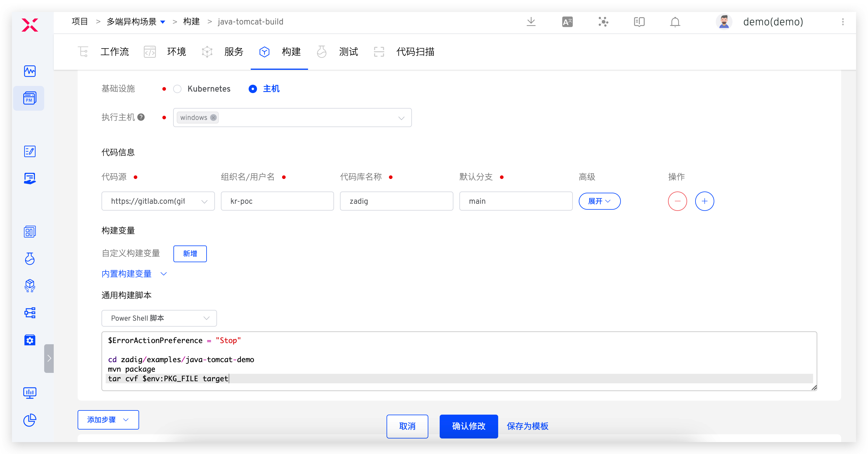Click the 默认分支 input field with main
868x454 pixels.
coord(515,201)
